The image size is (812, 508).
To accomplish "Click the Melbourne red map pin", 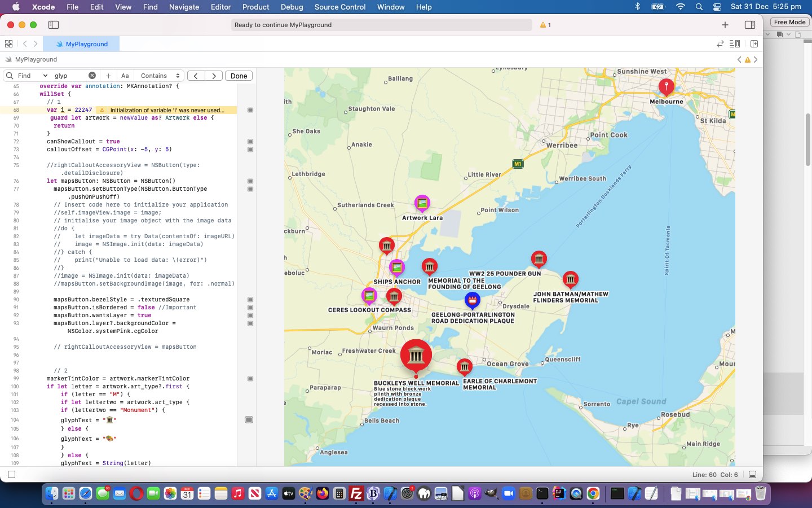I will (x=666, y=86).
